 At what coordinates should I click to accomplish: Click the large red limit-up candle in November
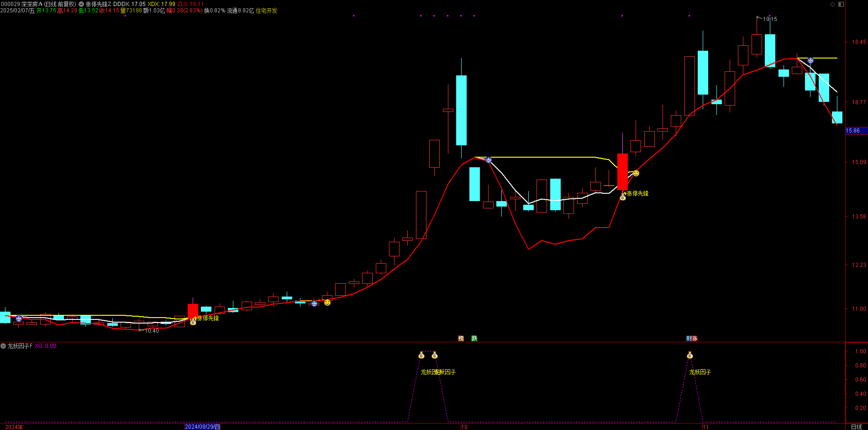coord(622,172)
